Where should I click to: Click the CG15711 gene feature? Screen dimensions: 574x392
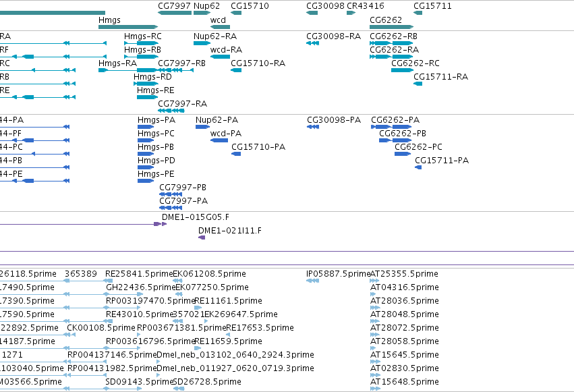click(418, 13)
